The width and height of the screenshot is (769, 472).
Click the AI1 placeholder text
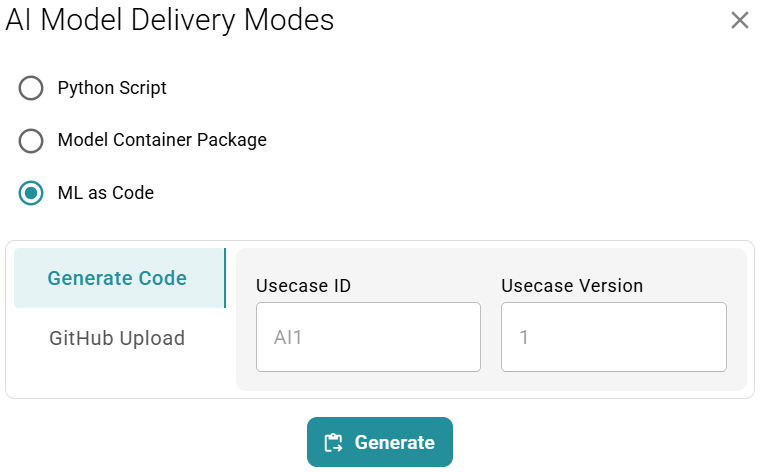pyautogui.click(x=288, y=338)
